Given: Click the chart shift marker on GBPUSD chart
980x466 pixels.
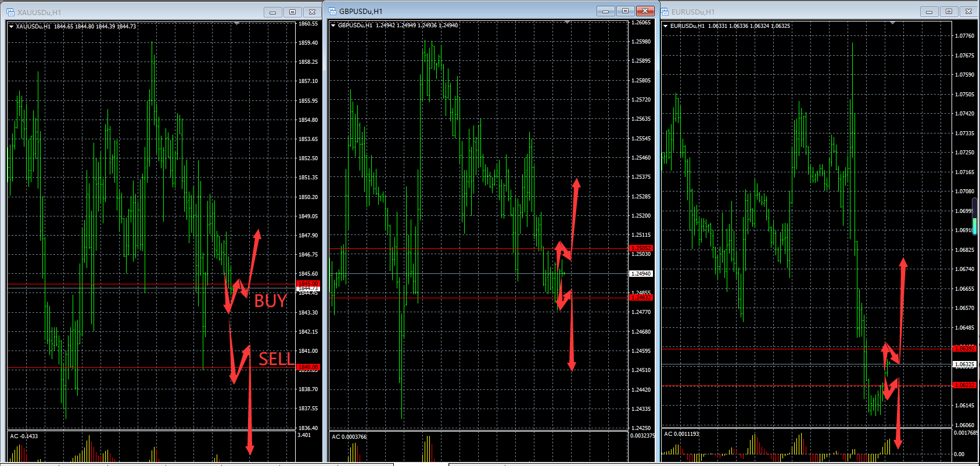Looking at the screenshot, I should tap(568, 23).
